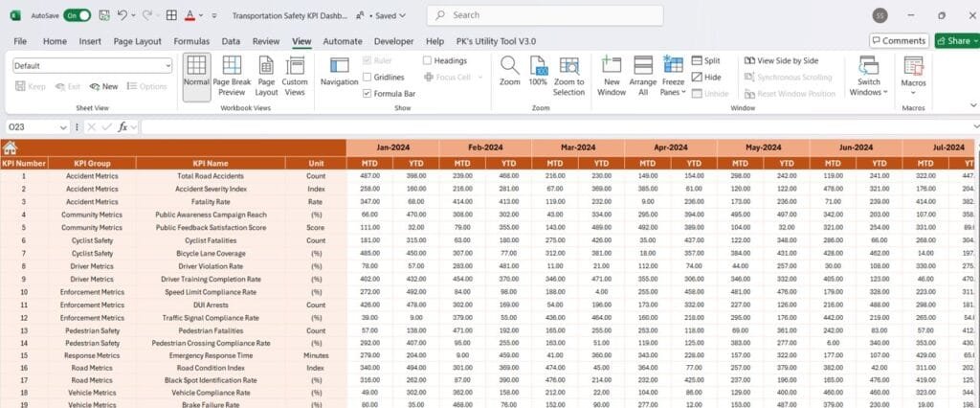This screenshot has height=408, width=980.
Task: Uncheck the Formula Bar checkbox
Action: pyautogui.click(x=367, y=94)
